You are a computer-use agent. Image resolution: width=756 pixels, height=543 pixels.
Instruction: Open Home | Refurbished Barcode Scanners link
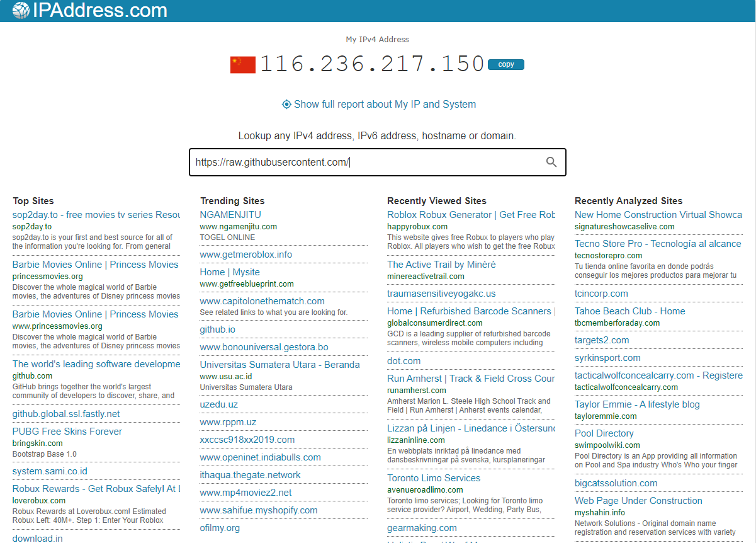pyautogui.click(x=471, y=311)
